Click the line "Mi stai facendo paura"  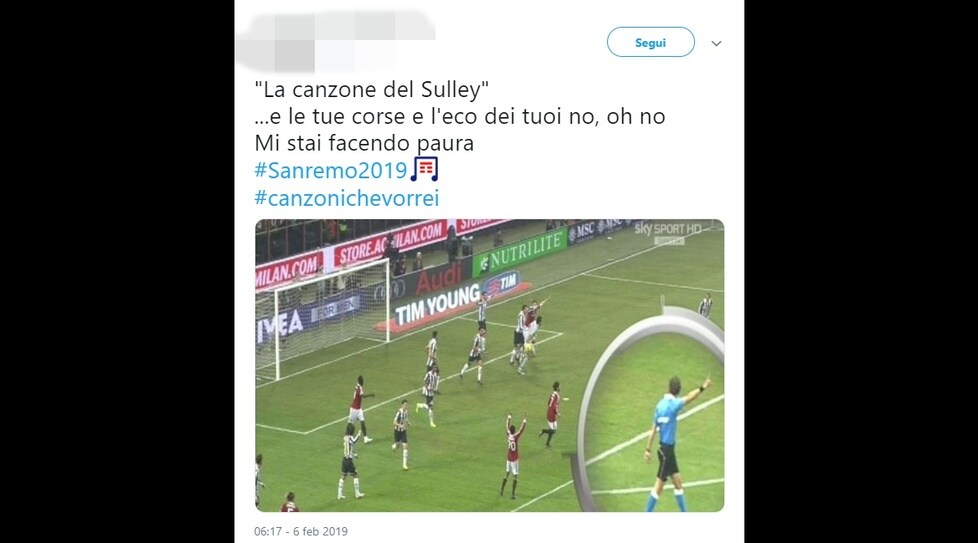click(364, 143)
